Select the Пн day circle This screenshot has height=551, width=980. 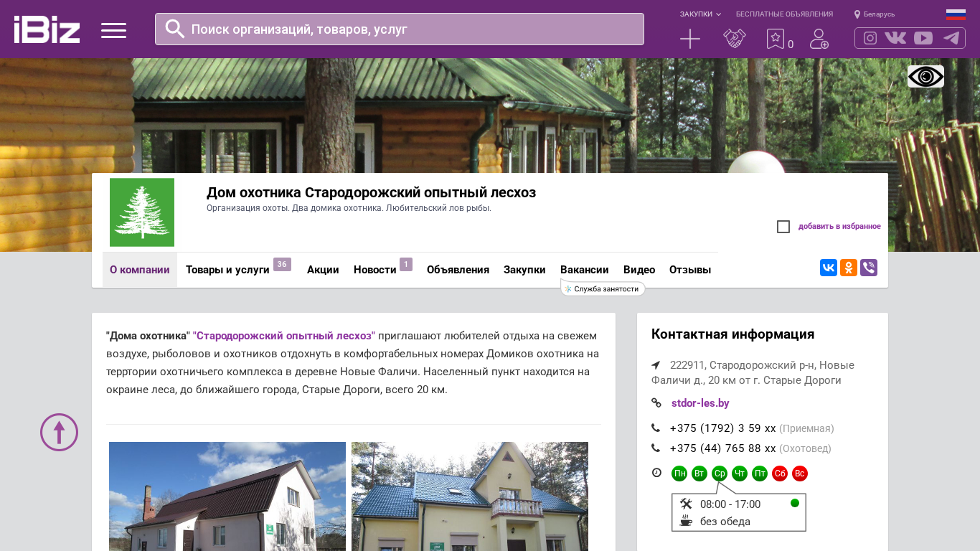pos(679,474)
